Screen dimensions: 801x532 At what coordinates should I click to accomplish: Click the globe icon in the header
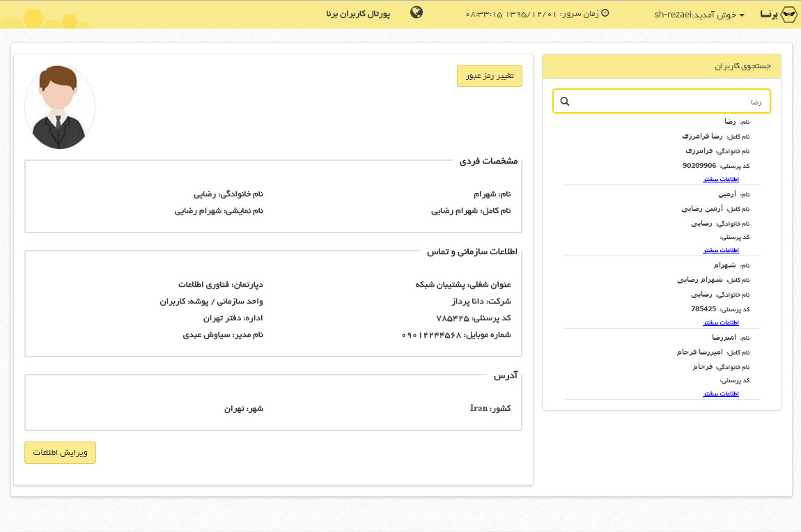(417, 13)
